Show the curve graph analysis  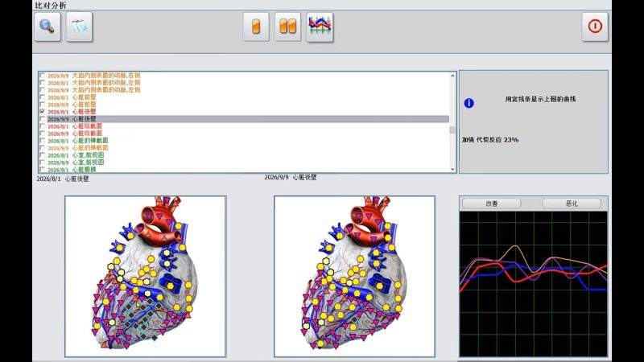click(320, 27)
